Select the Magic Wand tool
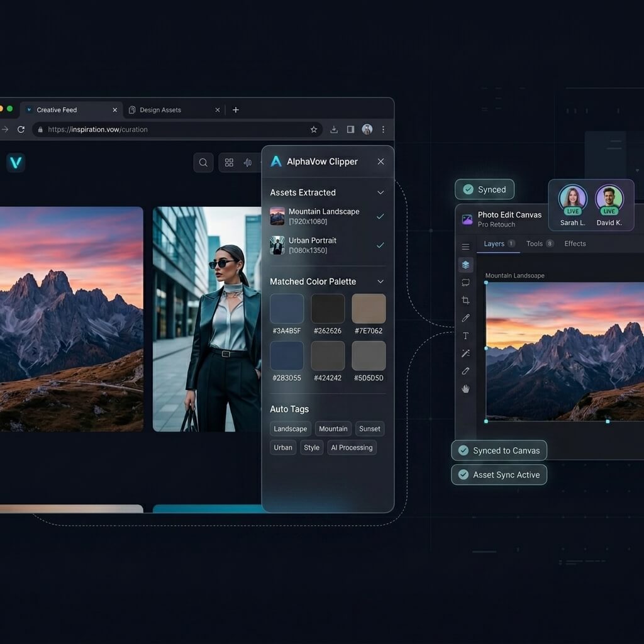This screenshot has width=644, height=644. (465, 353)
